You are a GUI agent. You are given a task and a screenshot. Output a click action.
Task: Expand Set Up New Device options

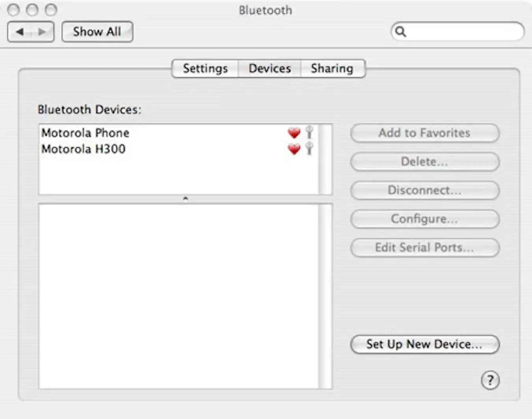click(x=424, y=344)
